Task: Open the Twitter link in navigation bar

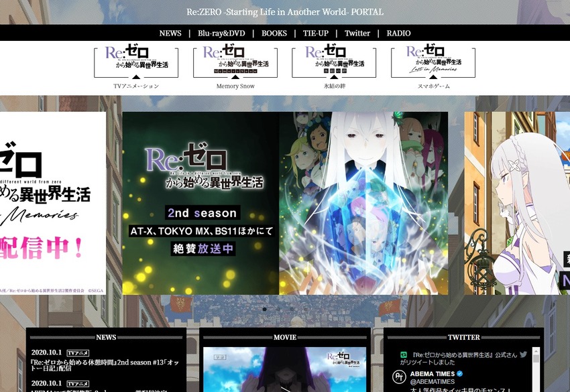Action: (x=357, y=33)
